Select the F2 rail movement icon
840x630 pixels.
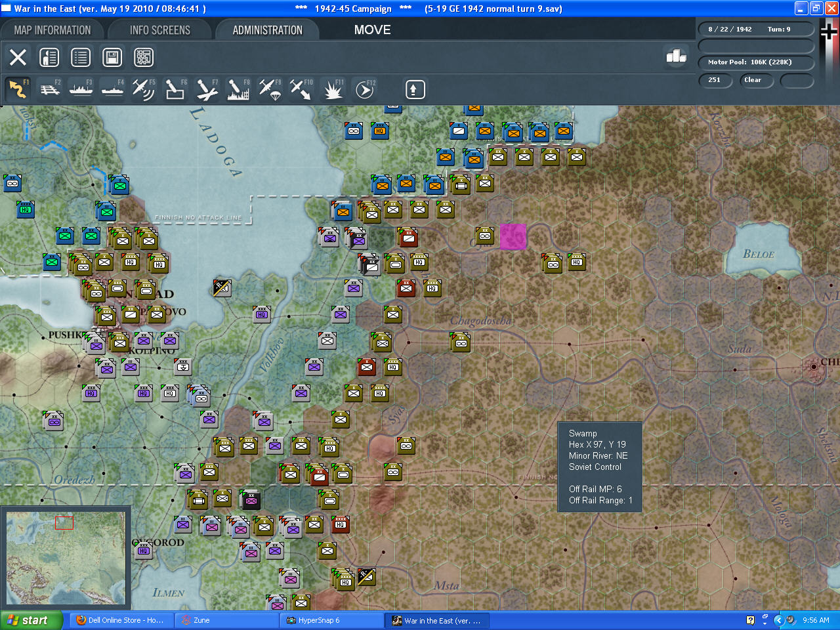(49, 89)
